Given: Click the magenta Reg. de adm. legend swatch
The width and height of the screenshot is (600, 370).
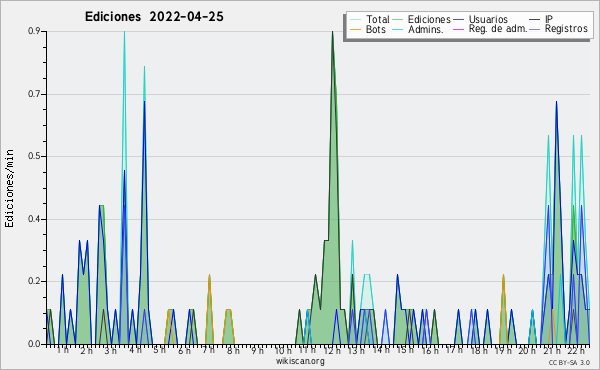Looking at the screenshot, I should coord(458,29).
